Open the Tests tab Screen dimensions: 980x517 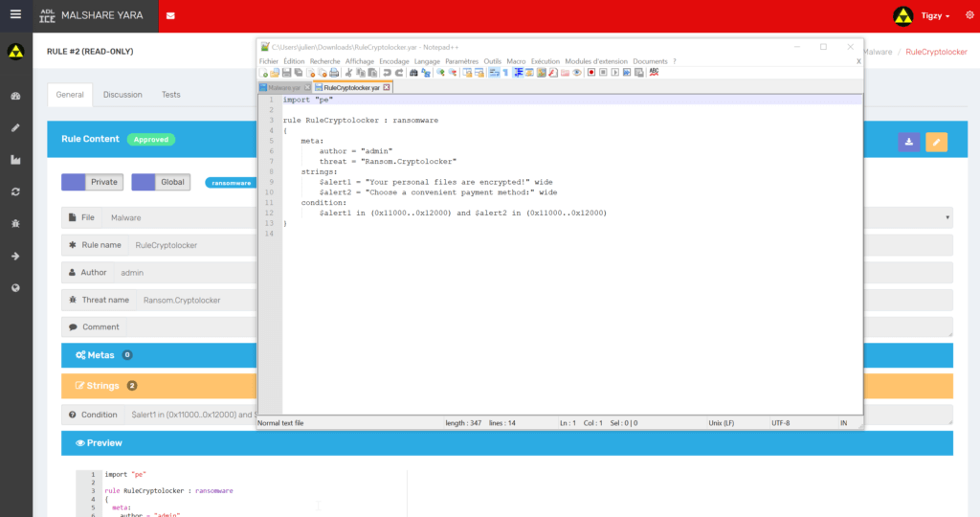tap(170, 95)
